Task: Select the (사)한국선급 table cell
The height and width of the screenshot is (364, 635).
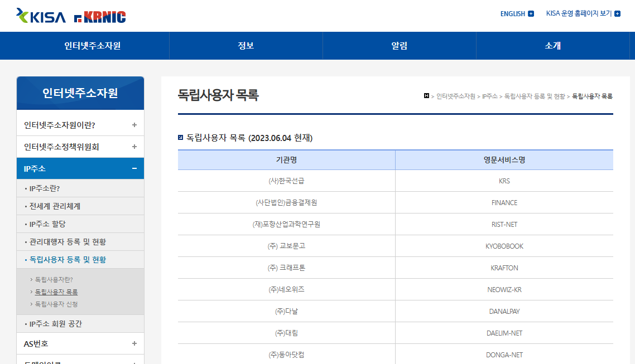Action: (286, 181)
